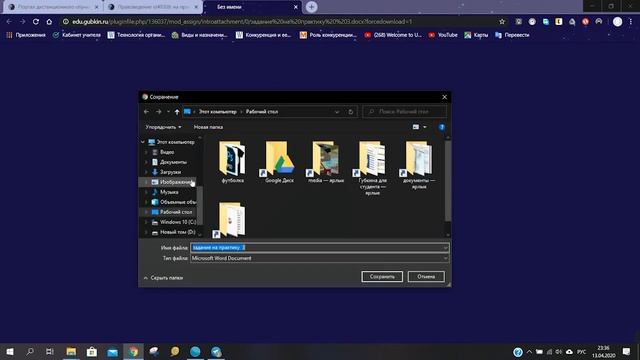
Task: Select the Google Диск shortcut folder
Action: pos(279,162)
